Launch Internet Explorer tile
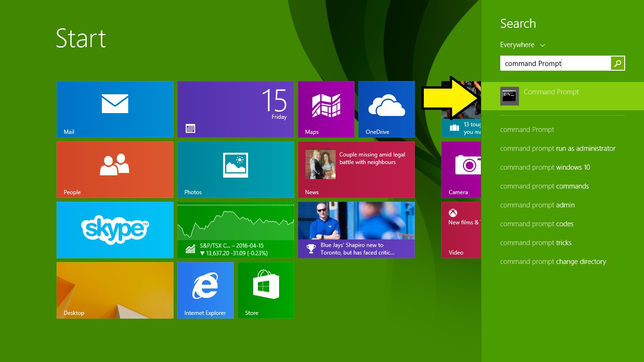 [206, 290]
